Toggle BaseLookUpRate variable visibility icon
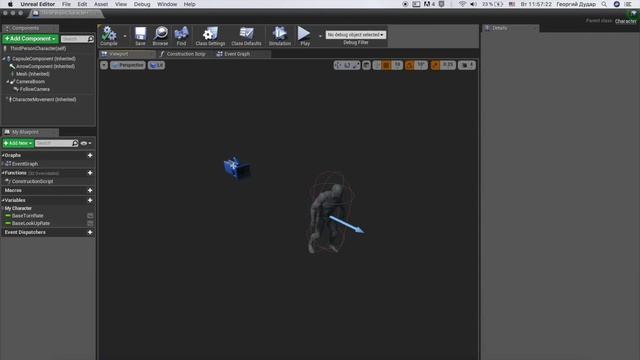 pos(90,223)
